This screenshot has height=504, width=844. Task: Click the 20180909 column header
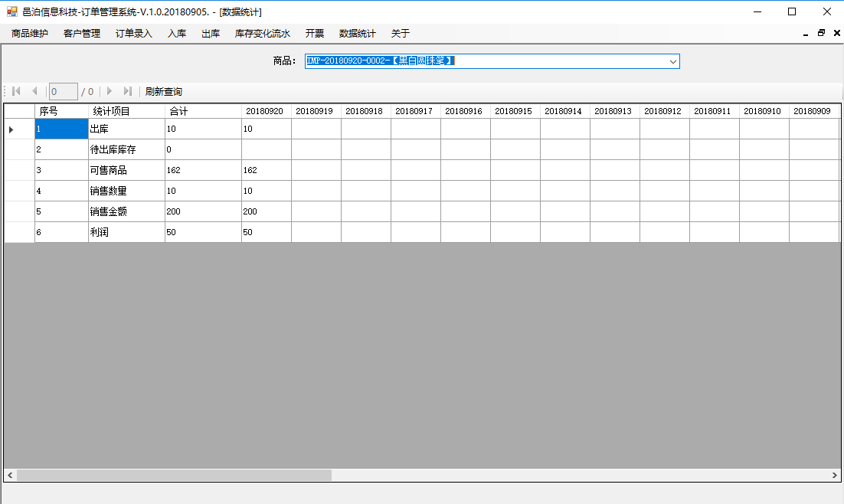(814, 111)
